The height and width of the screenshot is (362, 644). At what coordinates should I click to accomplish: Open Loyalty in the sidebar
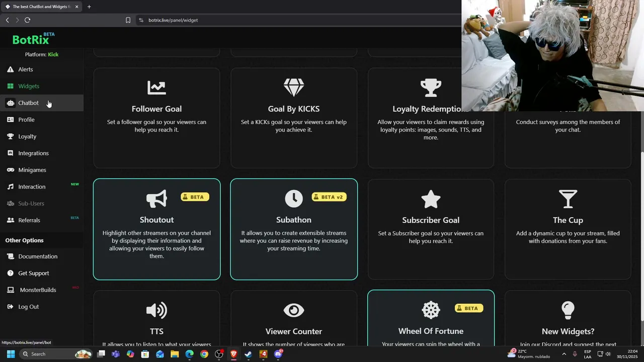(41, 136)
